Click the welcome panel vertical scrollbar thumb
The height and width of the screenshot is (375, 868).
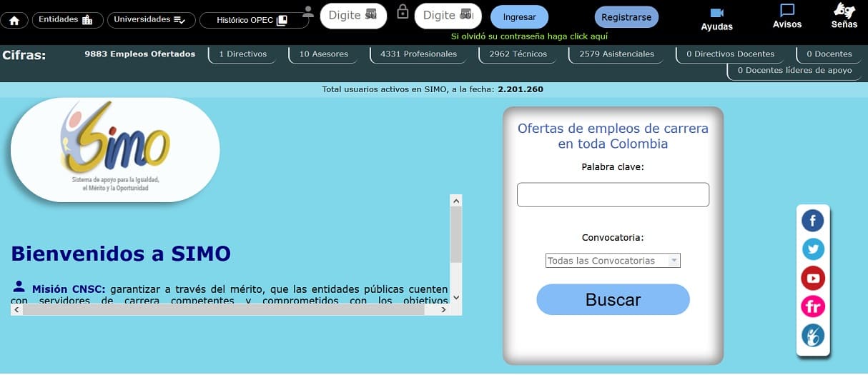tap(456, 235)
